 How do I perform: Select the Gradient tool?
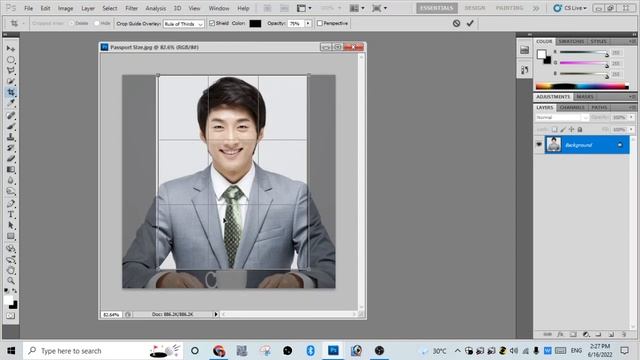(x=11, y=169)
